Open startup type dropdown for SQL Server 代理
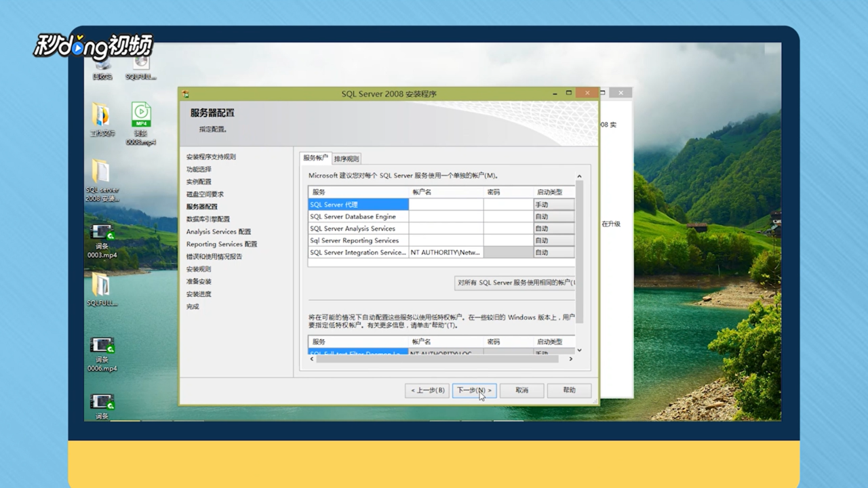This screenshot has width=868, height=488. (x=554, y=205)
